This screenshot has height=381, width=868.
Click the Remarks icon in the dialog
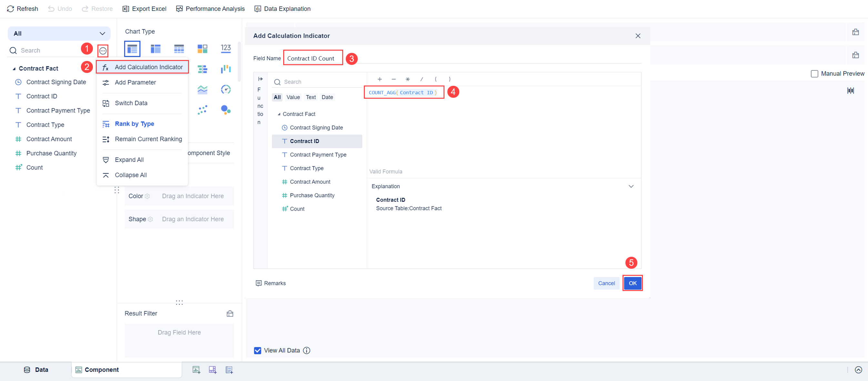258,283
